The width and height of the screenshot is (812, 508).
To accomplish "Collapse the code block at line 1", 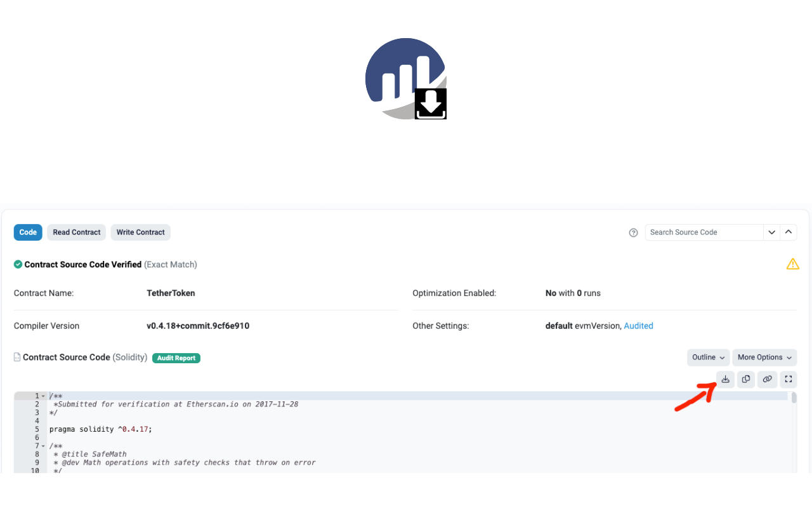I will [x=43, y=395].
